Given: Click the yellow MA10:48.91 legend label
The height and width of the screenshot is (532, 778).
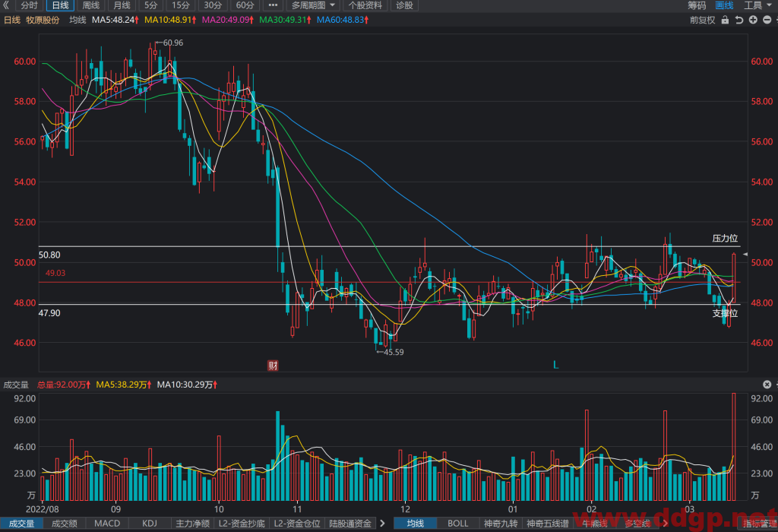Looking at the screenshot, I should click(x=170, y=20).
